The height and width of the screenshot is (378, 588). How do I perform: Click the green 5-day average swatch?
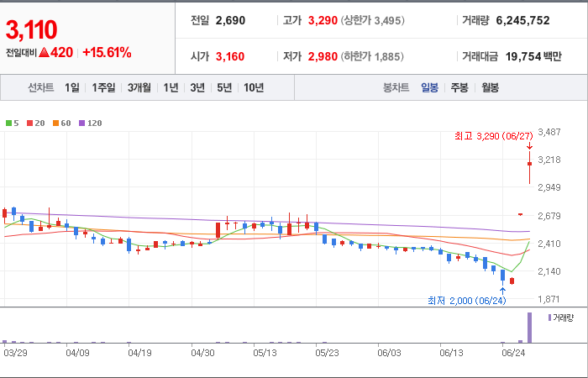pyautogui.click(x=8, y=123)
